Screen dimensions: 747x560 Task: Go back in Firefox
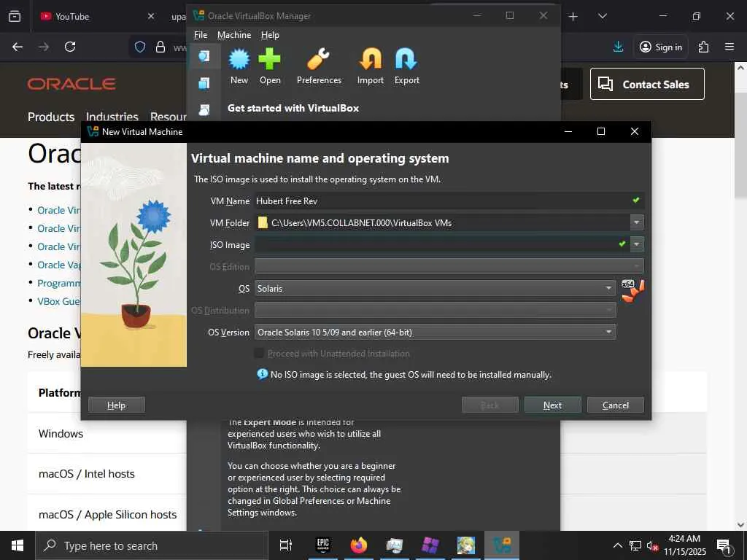tap(18, 47)
